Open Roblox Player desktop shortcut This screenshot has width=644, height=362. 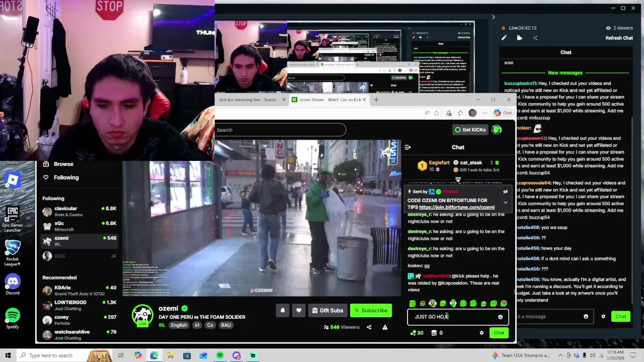coord(13,183)
